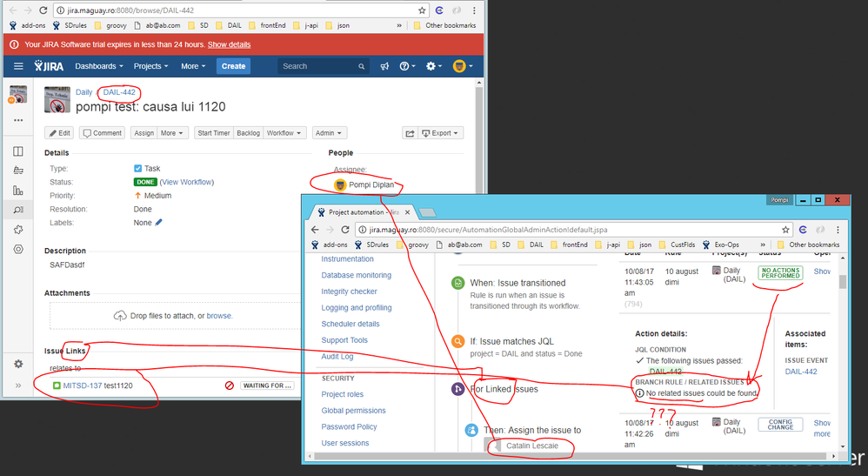Image resolution: width=868 pixels, height=476 pixels.
Task: Open Database monitoring in admin sidebar
Action: point(356,275)
